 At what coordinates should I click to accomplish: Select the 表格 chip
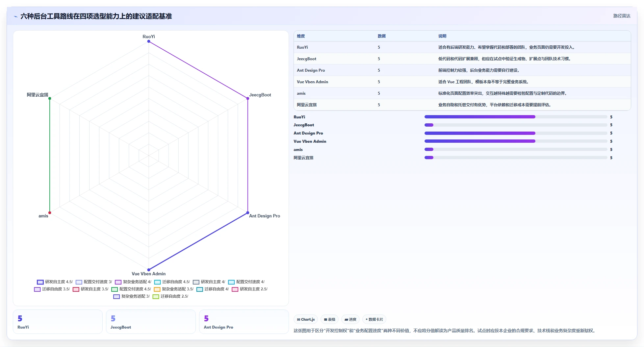pos(329,319)
